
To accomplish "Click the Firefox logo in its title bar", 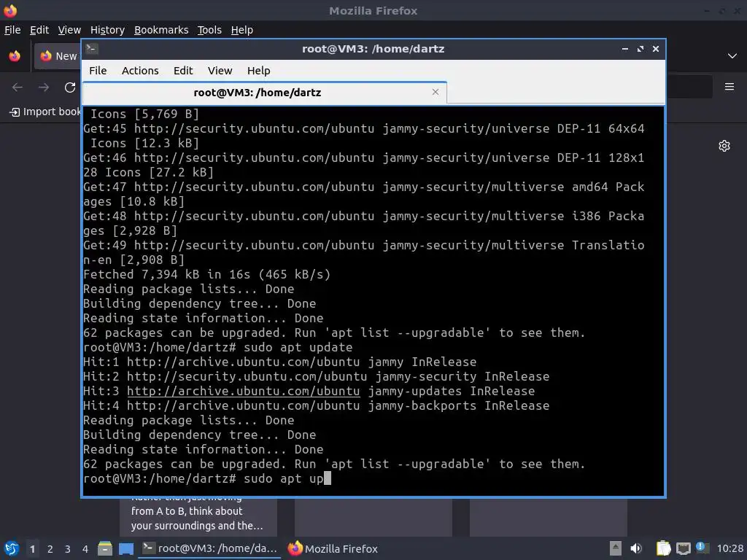I will point(10,10).
